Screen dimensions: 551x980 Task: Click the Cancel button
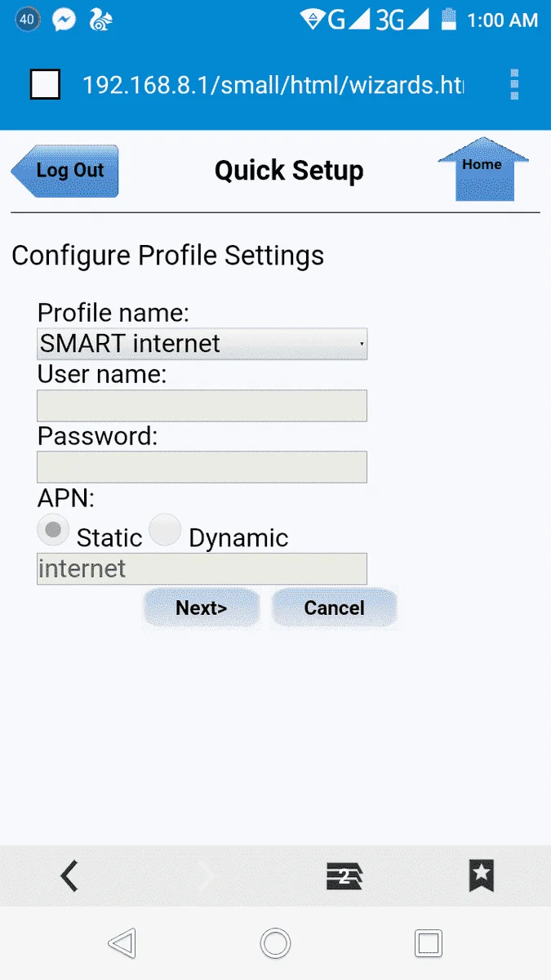tap(334, 608)
